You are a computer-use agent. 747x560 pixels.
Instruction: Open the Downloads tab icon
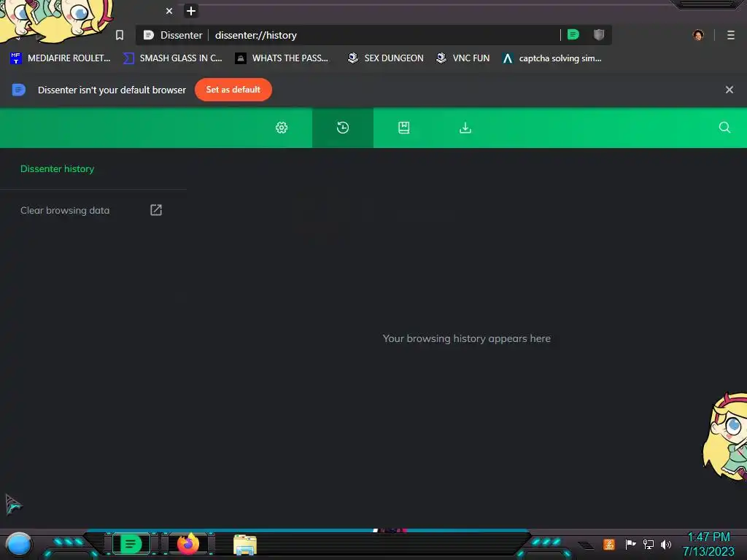pos(465,128)
